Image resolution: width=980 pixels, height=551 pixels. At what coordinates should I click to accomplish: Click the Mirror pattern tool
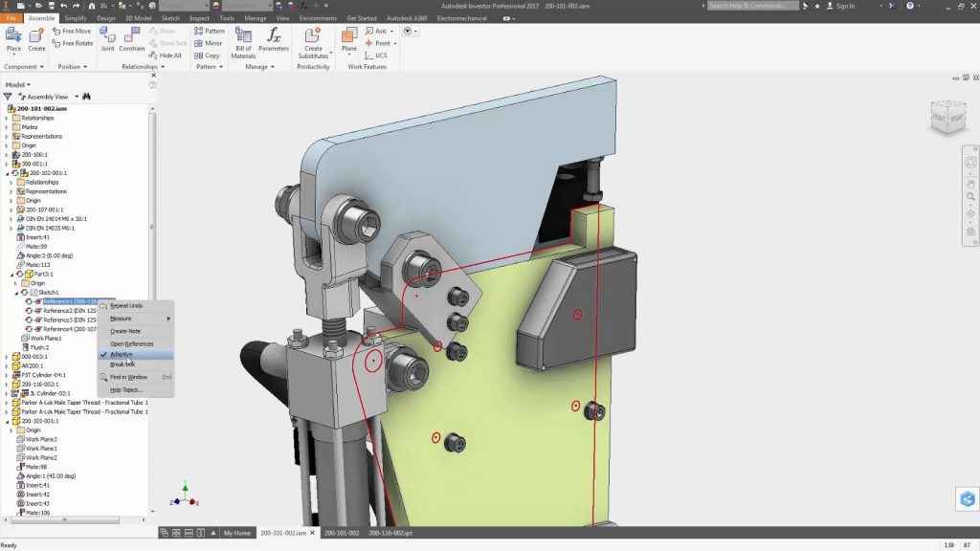pos(209,43)
